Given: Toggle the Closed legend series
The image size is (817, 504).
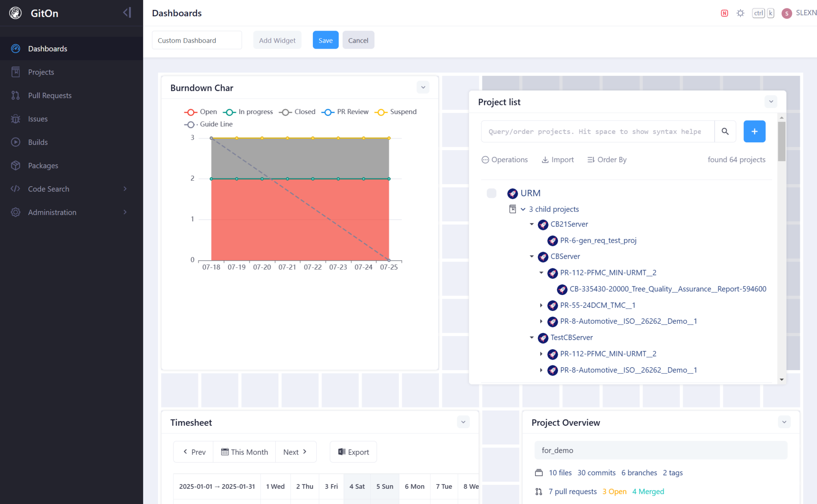Looking at the screenshot, I should click(297, 112).
